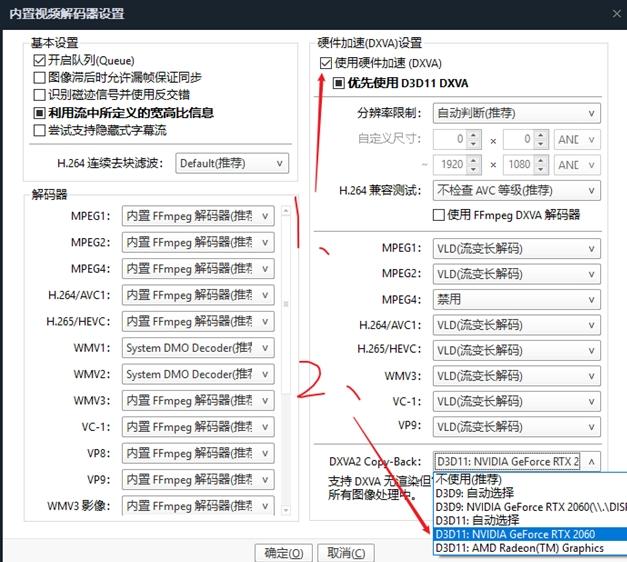The width and height of the screenshot is (627, 562).
Task: Decrease the 1080 height spinner value
Action: [541, 170]
